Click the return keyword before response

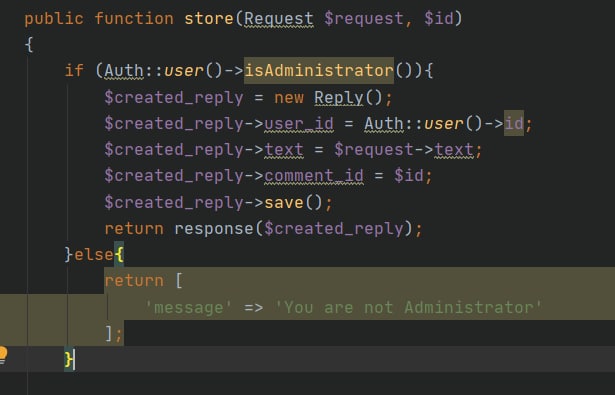tap(134, 228)
